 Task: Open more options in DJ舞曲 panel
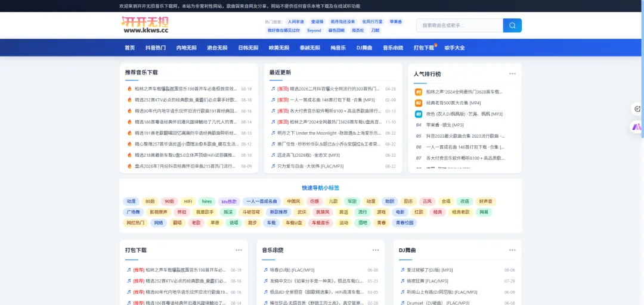512,250
